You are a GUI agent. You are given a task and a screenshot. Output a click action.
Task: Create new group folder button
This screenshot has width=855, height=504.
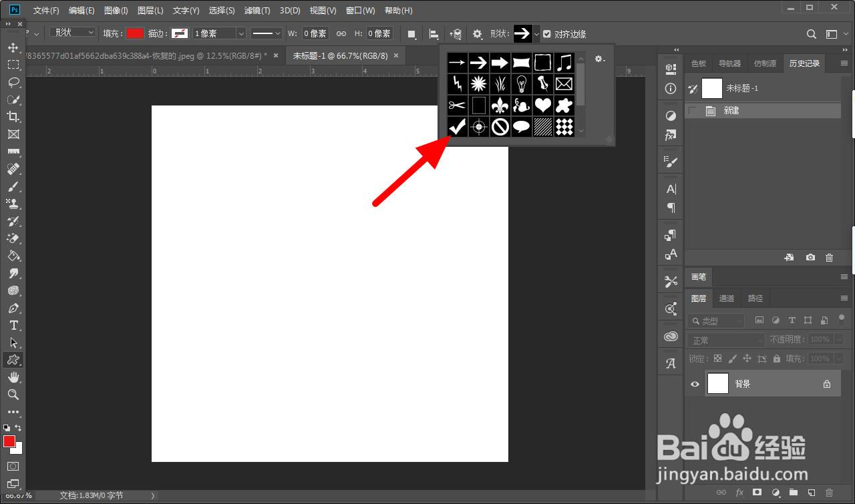[x=793, y=492]
